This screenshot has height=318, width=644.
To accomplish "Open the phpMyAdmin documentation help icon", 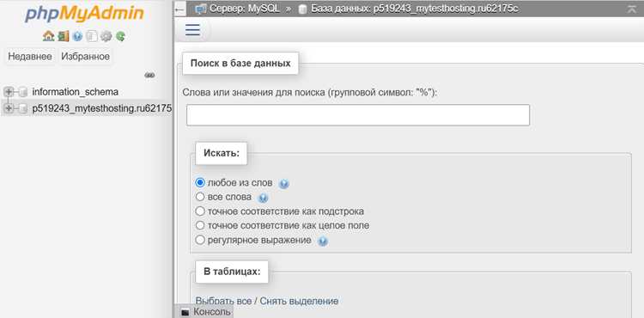I will point(77,37).
